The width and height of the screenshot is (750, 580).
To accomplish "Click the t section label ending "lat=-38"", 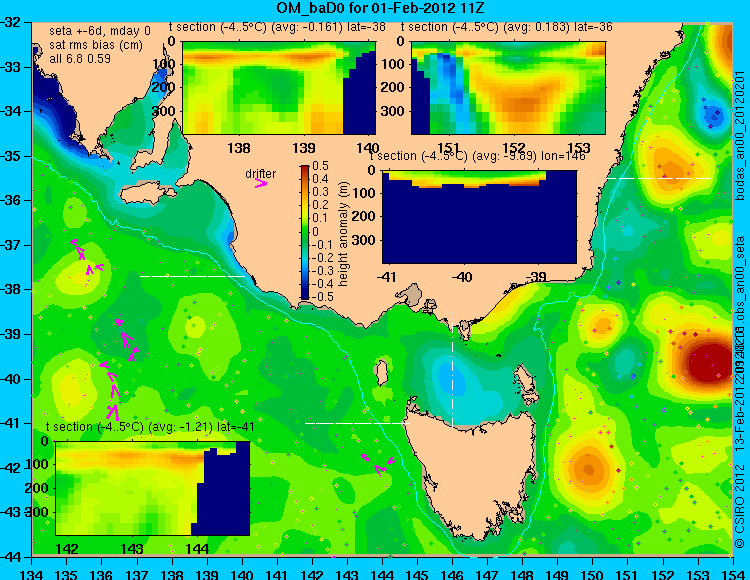I will (x=277, y=27).
